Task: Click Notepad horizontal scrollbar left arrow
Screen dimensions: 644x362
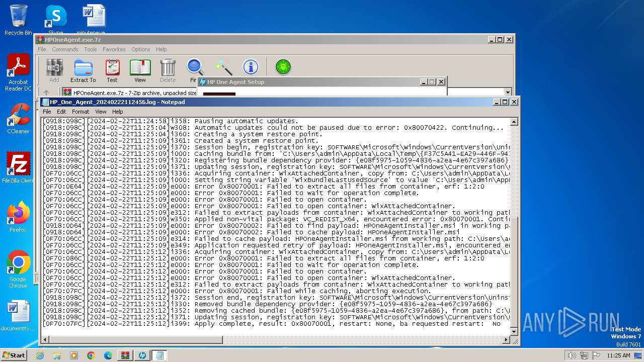Action: pyautogui.click(x=45, y=340)
